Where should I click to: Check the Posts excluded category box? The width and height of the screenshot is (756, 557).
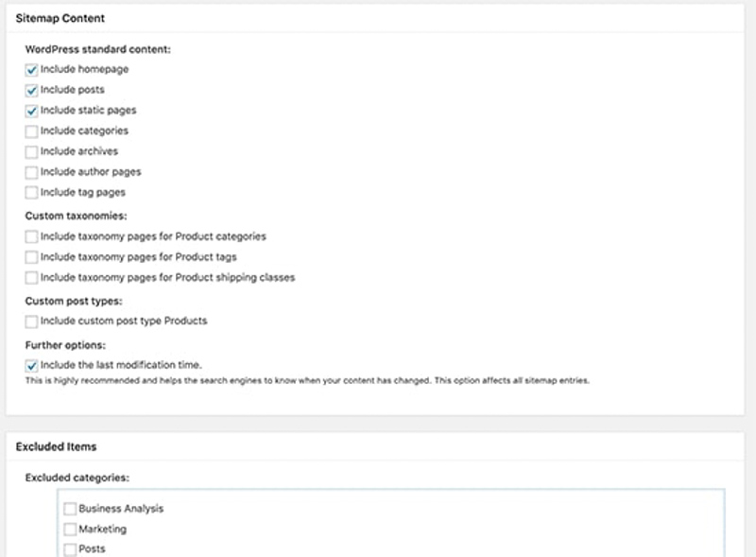tap(70, 549)
